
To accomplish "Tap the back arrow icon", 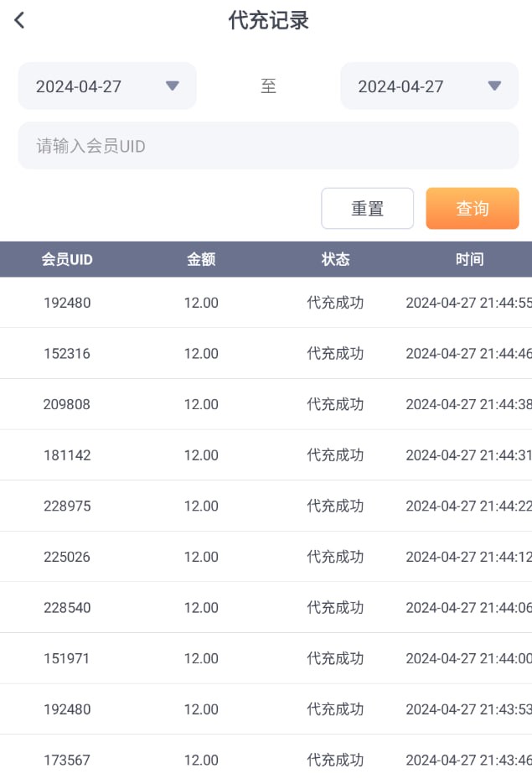I will pyautogui.click(x=20, y=21).
